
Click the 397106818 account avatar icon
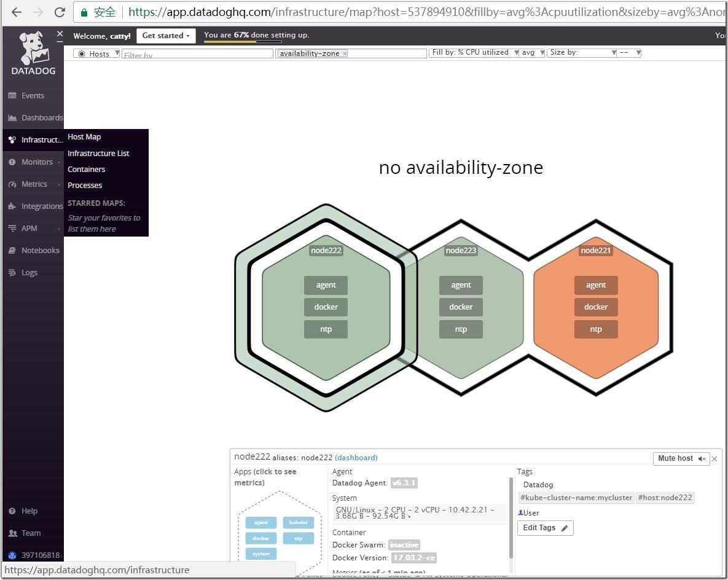(12, 555)
